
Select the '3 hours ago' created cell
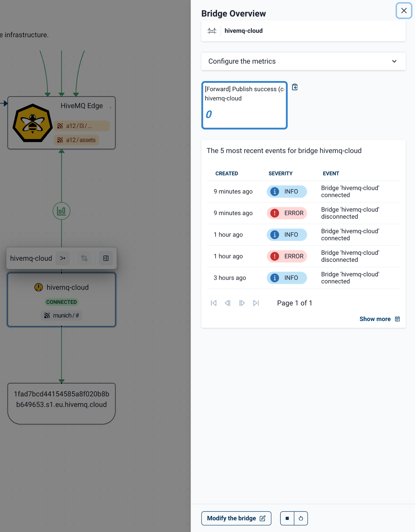pos(230,278)
